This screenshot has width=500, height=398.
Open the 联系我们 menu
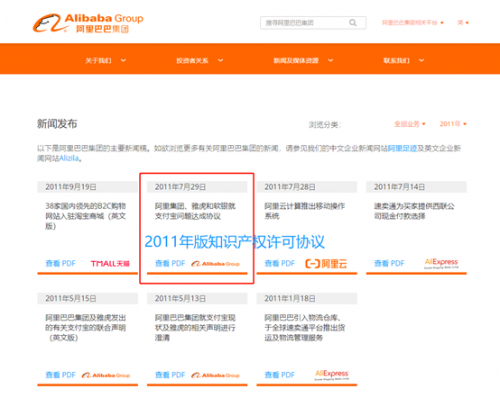(404, 60)
